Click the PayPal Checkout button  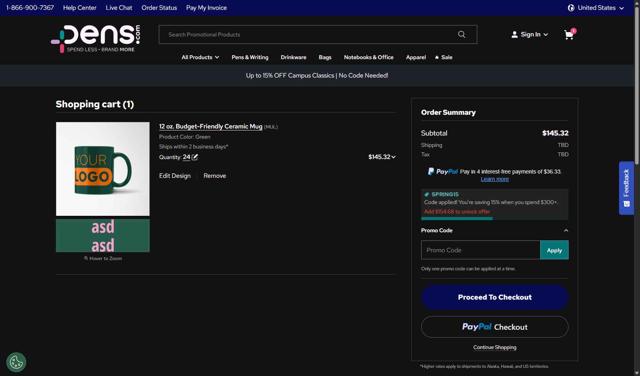click(495, 327)
